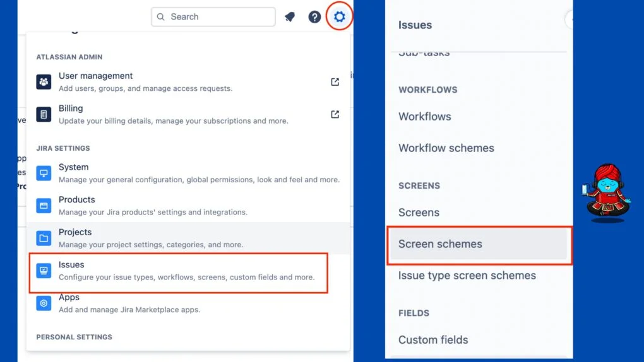The width and height of the screenshot is (644, 362).
Task: Open the notifications bell icon
Action: [x=290, y=17]
